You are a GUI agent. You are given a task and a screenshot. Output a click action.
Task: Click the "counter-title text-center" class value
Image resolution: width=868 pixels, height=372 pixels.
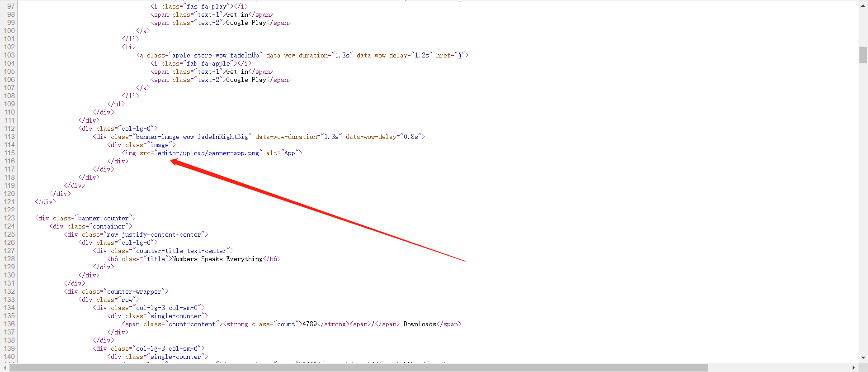pos(181,251)
